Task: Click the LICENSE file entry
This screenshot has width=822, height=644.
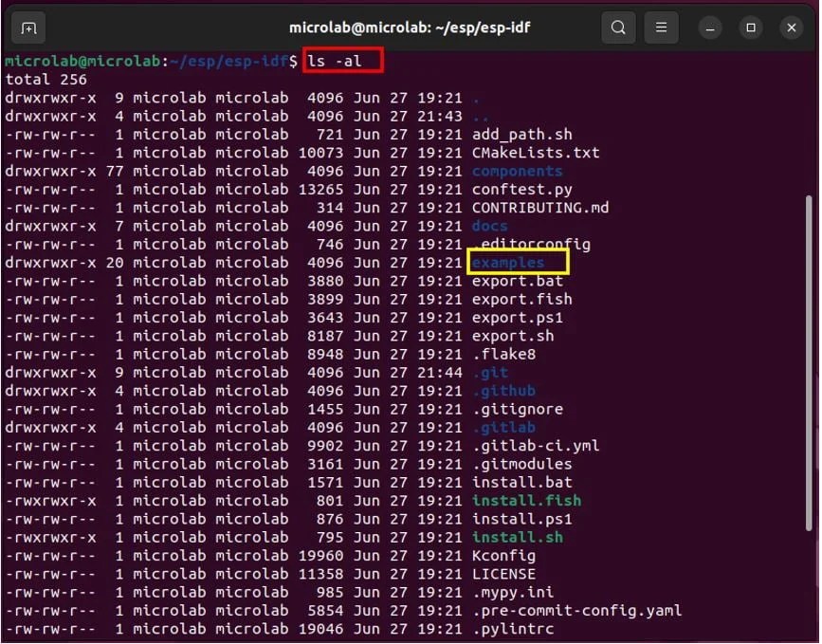Action: (503, 574)
